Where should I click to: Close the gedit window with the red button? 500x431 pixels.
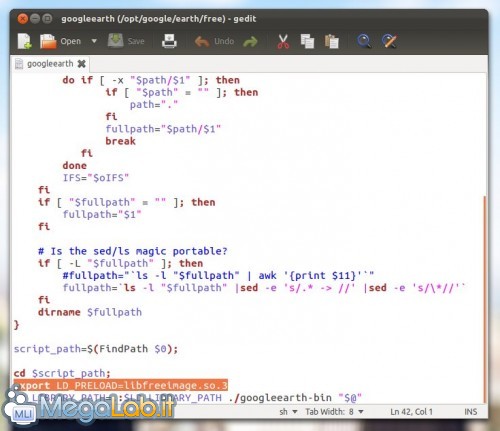pos(22,19)
